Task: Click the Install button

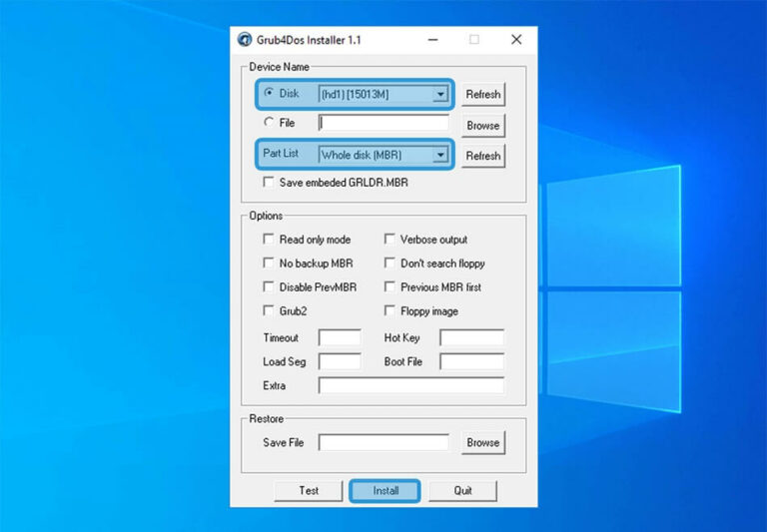Action: [384, 490]
